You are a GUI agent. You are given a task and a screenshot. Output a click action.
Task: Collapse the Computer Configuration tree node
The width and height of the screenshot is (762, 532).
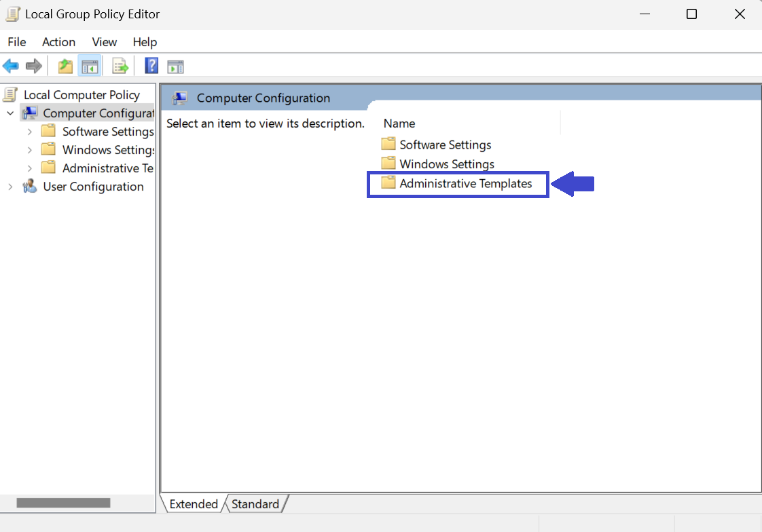point(10,113)
